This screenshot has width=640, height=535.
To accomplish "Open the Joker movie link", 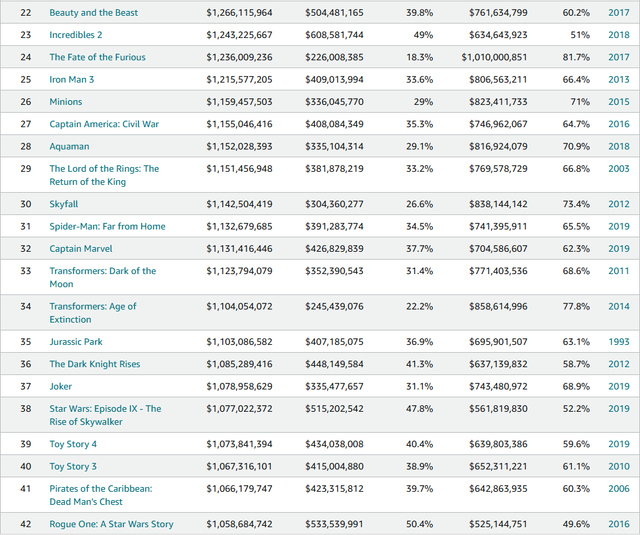I will (x=62, y=386).
